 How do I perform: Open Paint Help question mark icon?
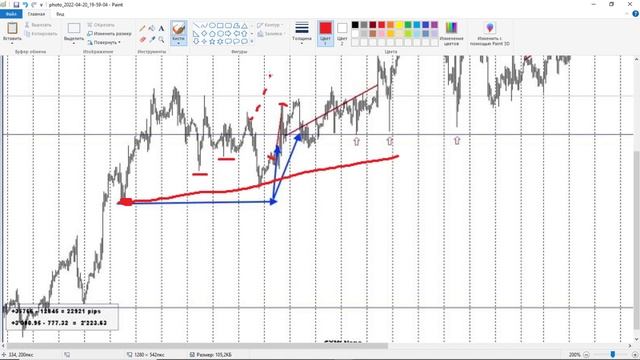point(635,14)
